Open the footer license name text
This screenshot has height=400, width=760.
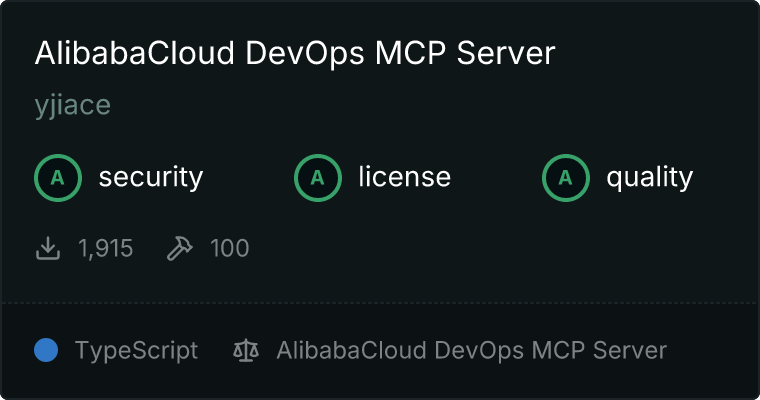[471, 351]
